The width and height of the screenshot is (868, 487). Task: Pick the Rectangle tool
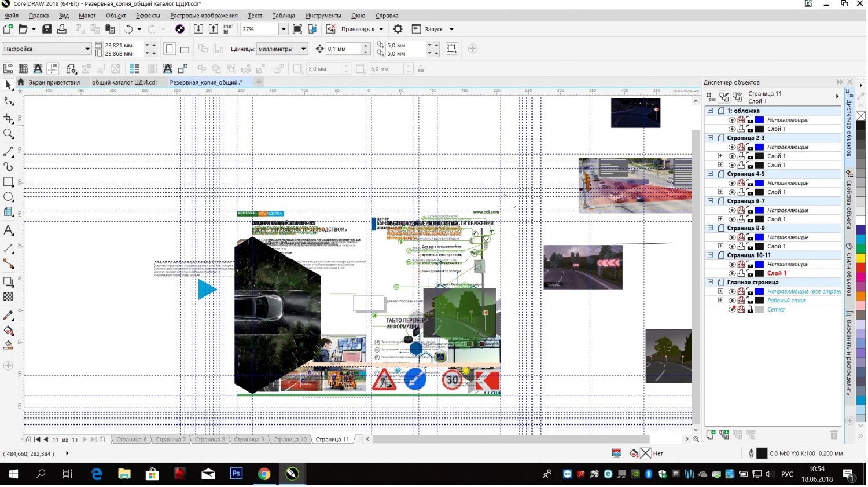tap(8, 182)
